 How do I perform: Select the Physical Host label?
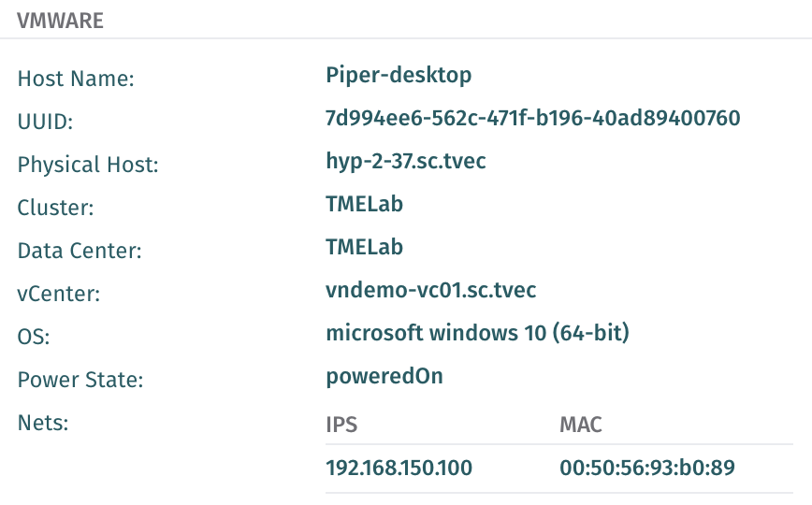pyautogui.click(x=88, y=165)
